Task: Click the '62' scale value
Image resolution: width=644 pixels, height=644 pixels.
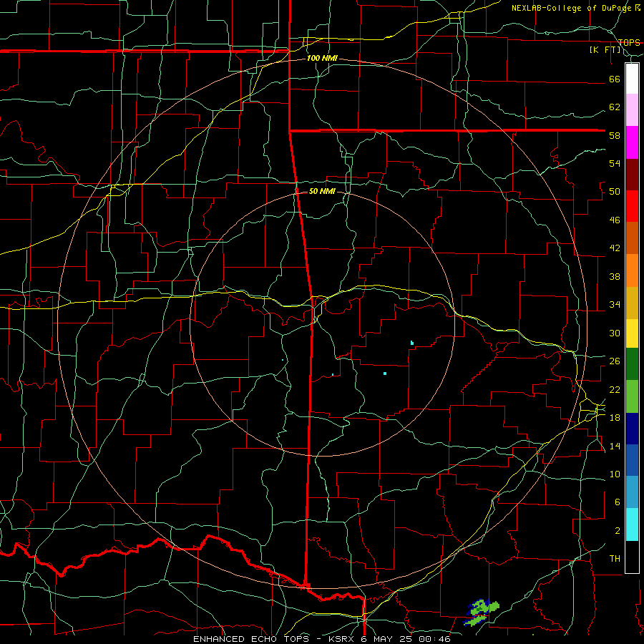Action: [615, 107]
